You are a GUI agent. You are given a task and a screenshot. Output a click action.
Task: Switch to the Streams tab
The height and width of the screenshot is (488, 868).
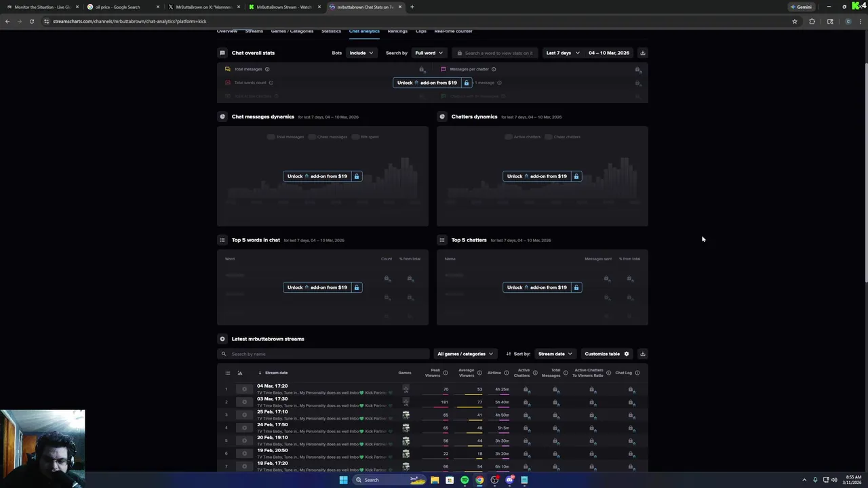(x=254, y=31)
